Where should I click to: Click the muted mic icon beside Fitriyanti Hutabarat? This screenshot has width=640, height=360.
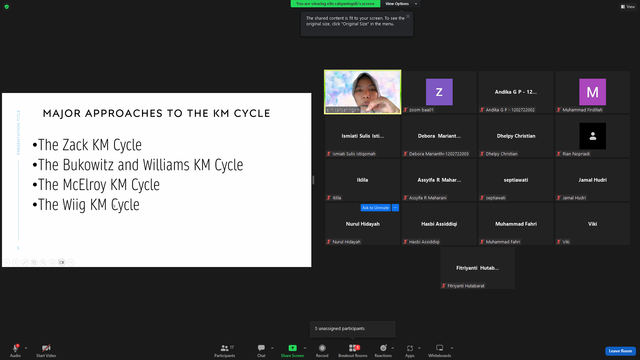[x=443, y=286]
